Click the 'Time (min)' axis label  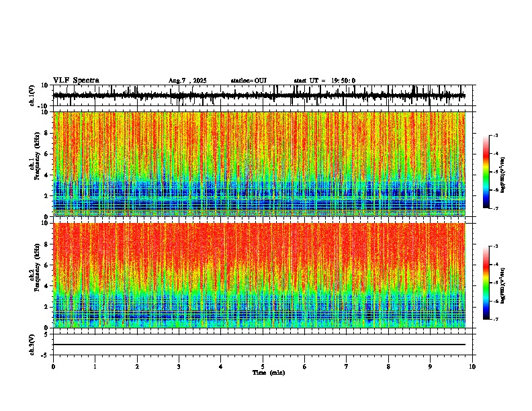tap(269, 373)
